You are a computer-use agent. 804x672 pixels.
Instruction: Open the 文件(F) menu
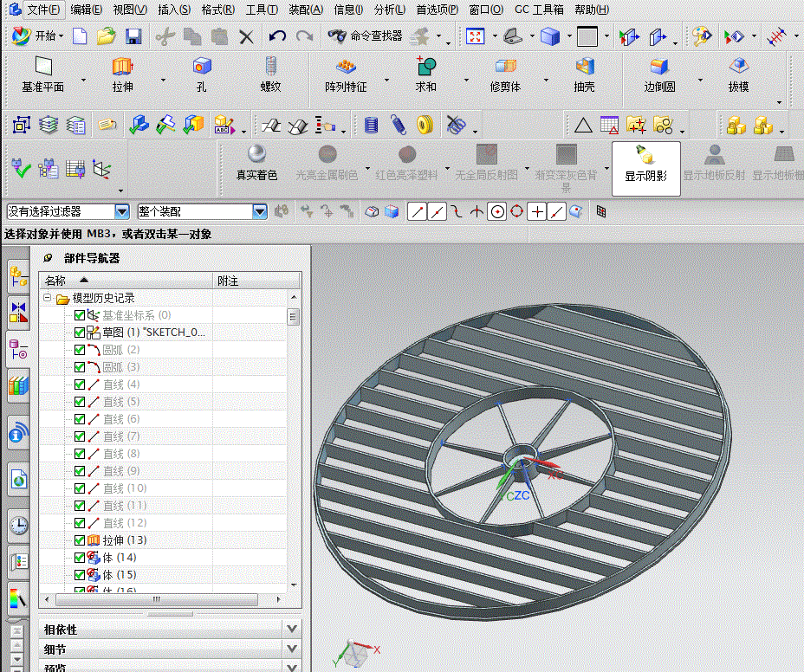click(42, 10)
